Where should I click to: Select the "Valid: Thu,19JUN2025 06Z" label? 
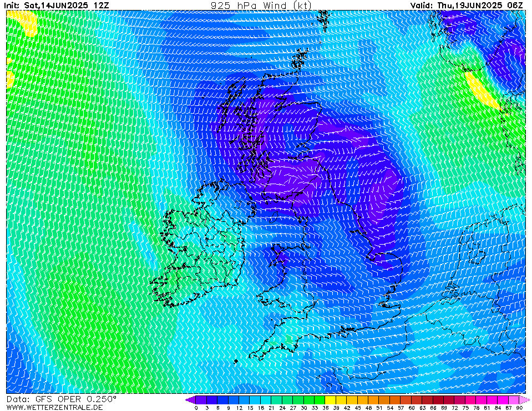467,6
